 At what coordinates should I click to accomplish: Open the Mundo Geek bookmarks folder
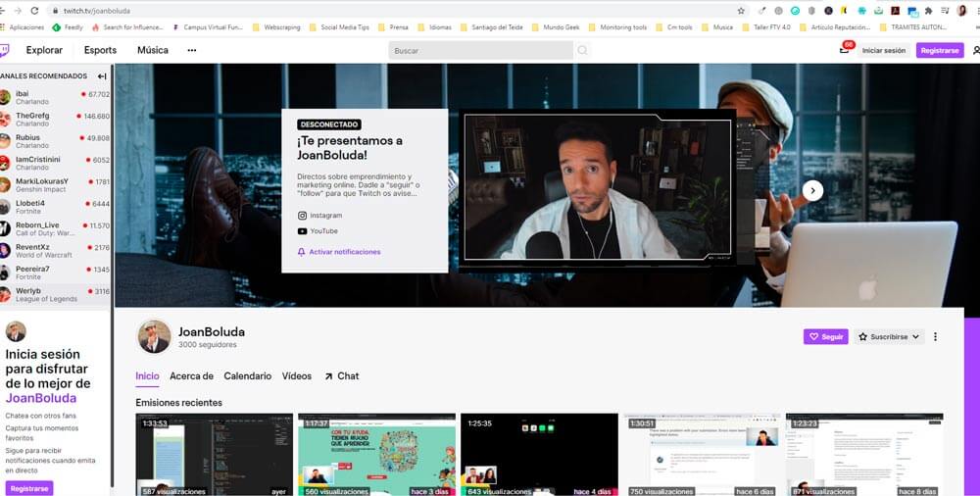(x=556, y=27)
